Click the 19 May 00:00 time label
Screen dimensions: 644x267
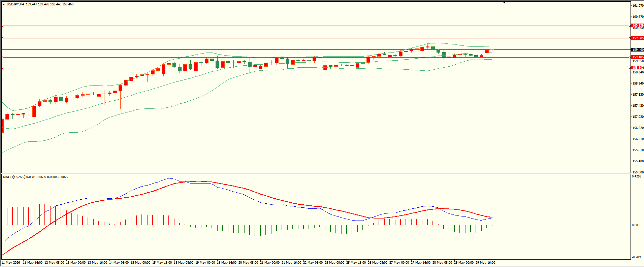[x=205, y=263]
